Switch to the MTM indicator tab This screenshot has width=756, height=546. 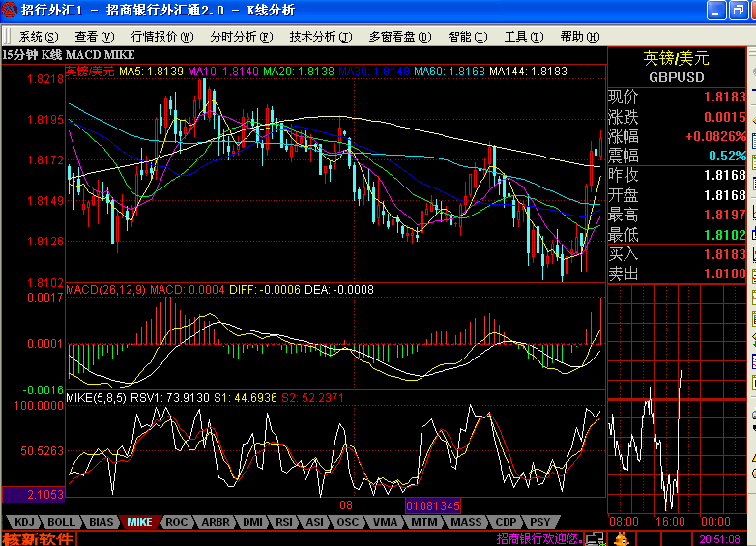click(423, 522)
